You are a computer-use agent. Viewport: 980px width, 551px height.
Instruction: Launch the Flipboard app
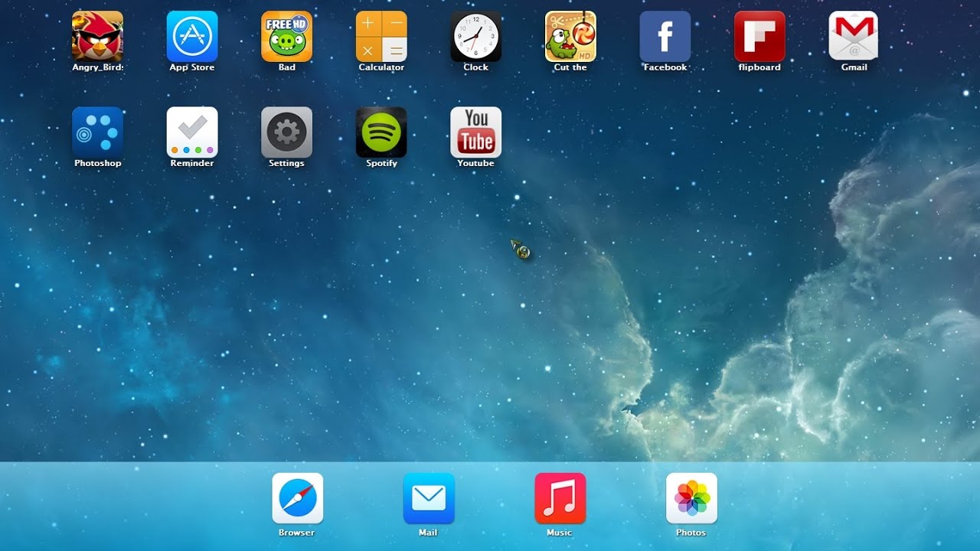click(x=759, y=36)
